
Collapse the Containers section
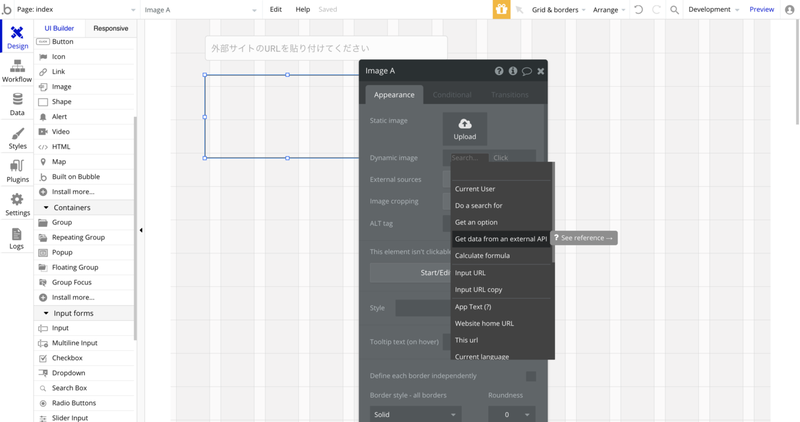(x=46, y=208)
